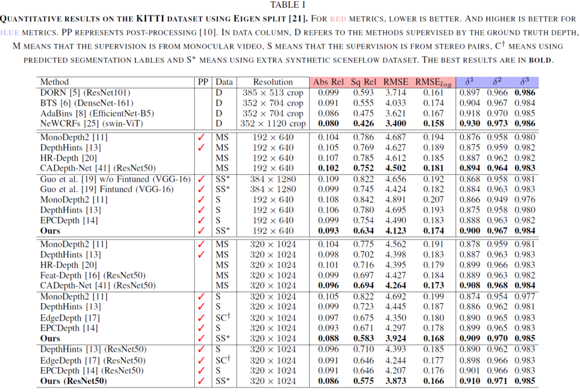Click the PP column header
This screenshot has height=392, width=580.
coord(203,82)
